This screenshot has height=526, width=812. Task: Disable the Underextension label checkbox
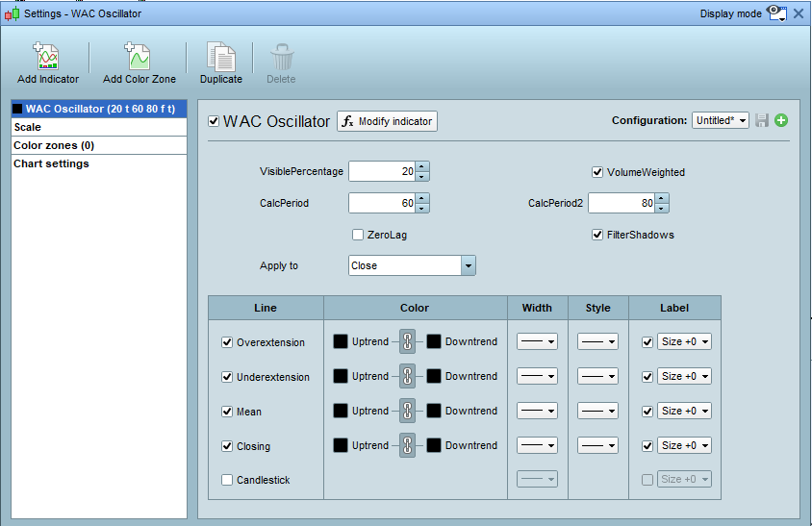pyautogui.click(x=647, y=376)
